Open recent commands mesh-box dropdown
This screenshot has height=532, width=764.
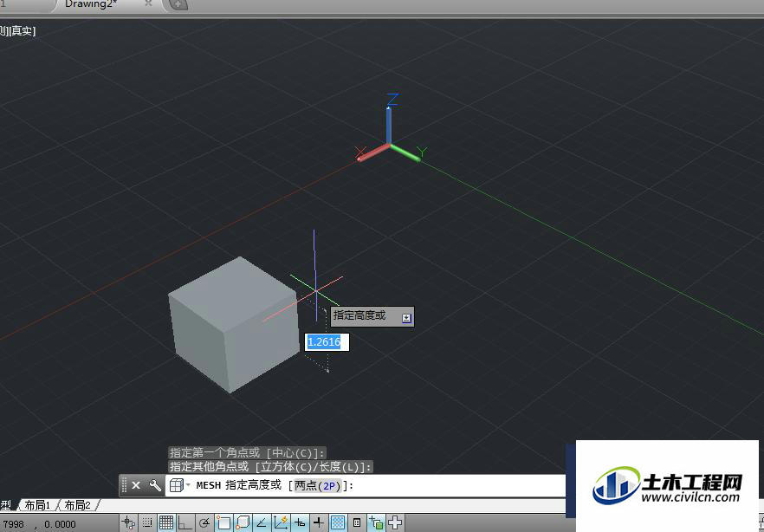(180, 485)
